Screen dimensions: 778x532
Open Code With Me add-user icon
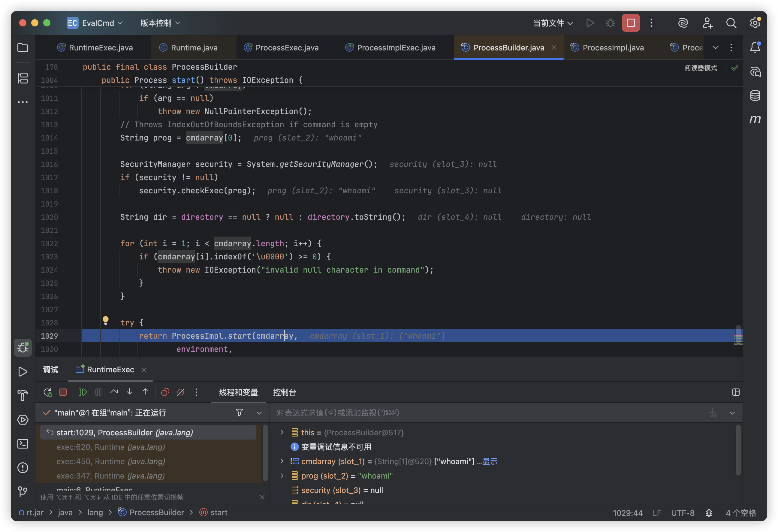(x=707, y=23)
